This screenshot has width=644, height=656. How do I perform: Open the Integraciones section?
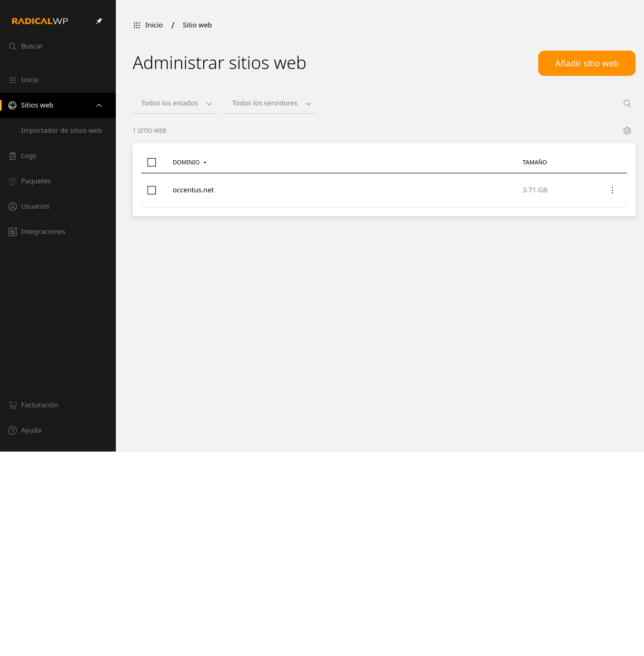pyautogui.click(x=43, y=231)
